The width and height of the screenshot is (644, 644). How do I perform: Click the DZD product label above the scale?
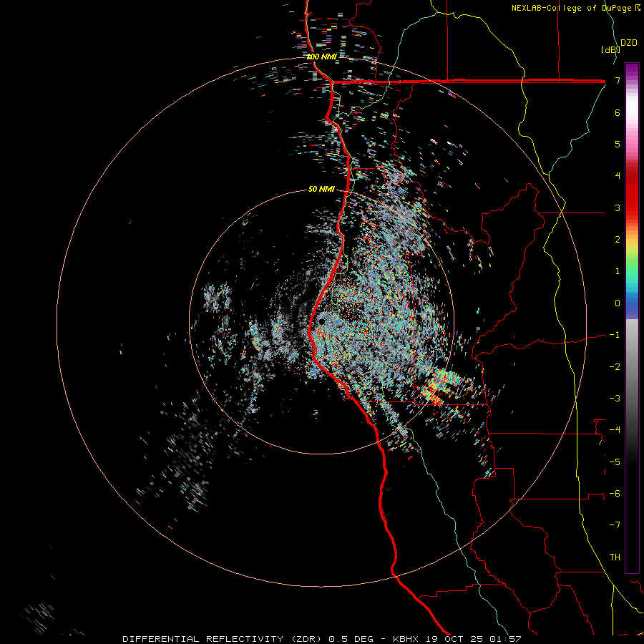(x=629, y=43)
